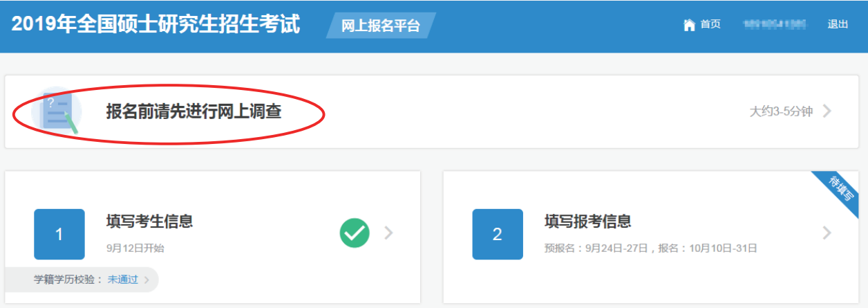Open the survey document icon
This screenshot has height=308, width=868.
click(x=58, y=112)
